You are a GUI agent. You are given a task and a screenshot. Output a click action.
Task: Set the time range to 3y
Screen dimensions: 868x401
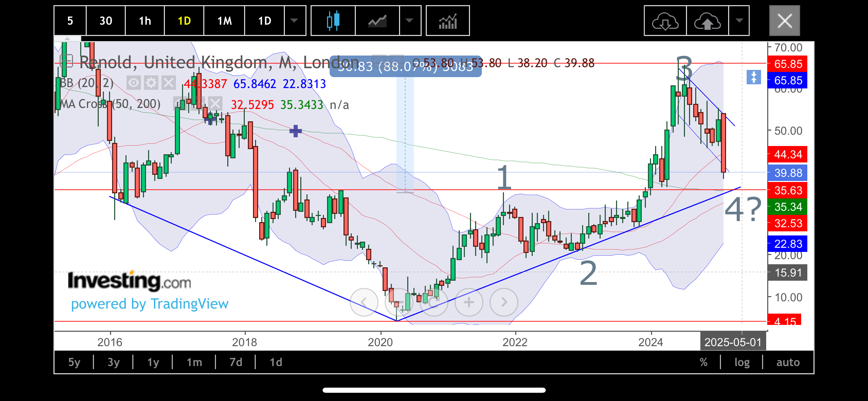pos(113,362)
